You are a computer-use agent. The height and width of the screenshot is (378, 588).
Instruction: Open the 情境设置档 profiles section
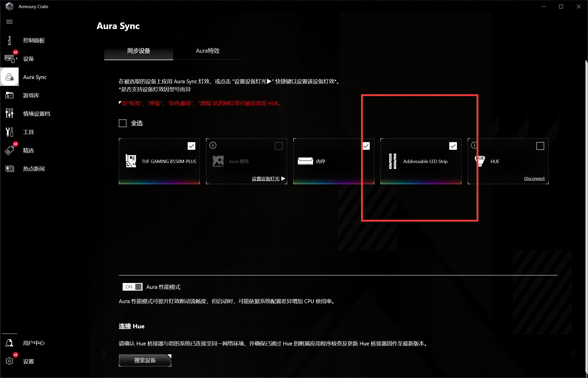[36, 113]
